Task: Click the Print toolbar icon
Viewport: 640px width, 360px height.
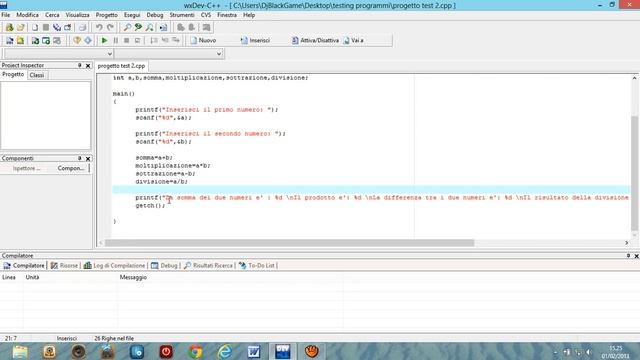Action: click(82, 27)
